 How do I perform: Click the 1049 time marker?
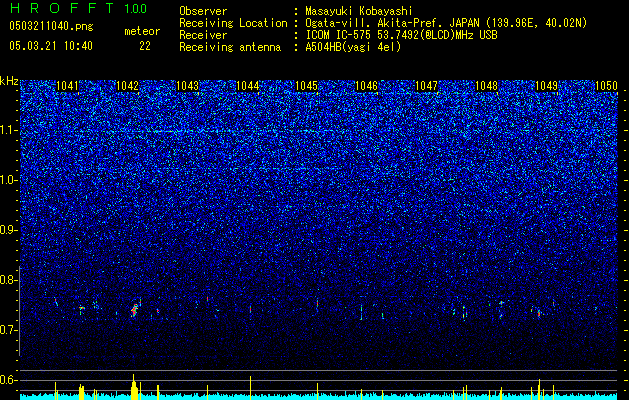(546, 86)
